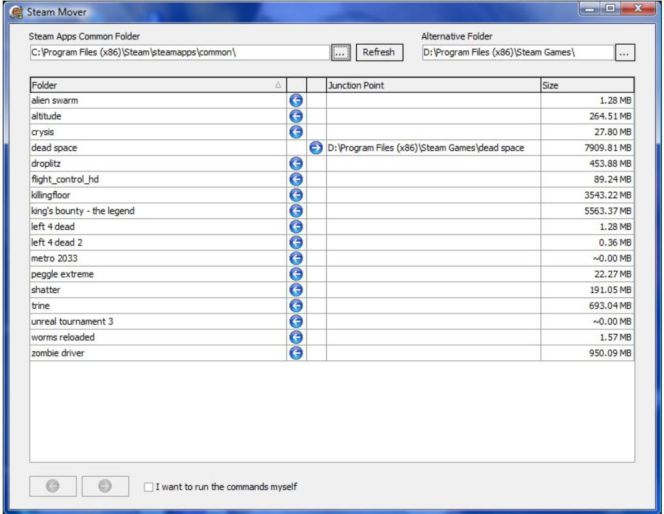This screenshot has width=664, height=514.
Task: Click the blue arrow icon for killingfloor
Action: click(296, 195)
